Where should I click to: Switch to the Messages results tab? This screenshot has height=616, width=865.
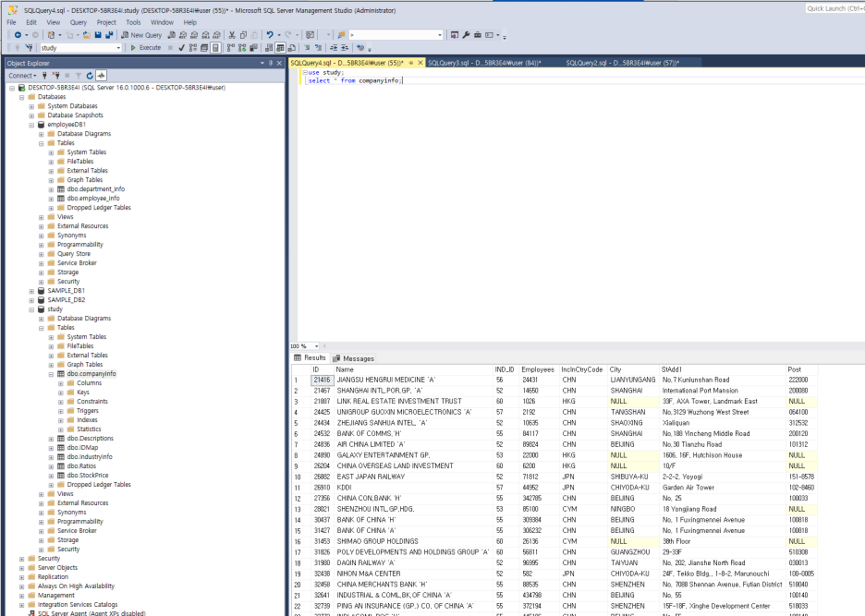(354, 358)
